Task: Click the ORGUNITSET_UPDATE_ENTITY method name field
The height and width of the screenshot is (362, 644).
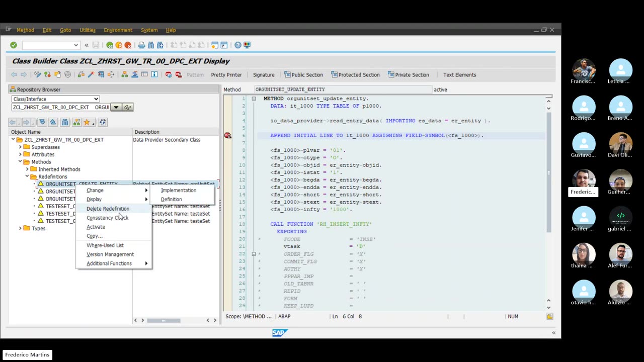Action: [343, 89]
